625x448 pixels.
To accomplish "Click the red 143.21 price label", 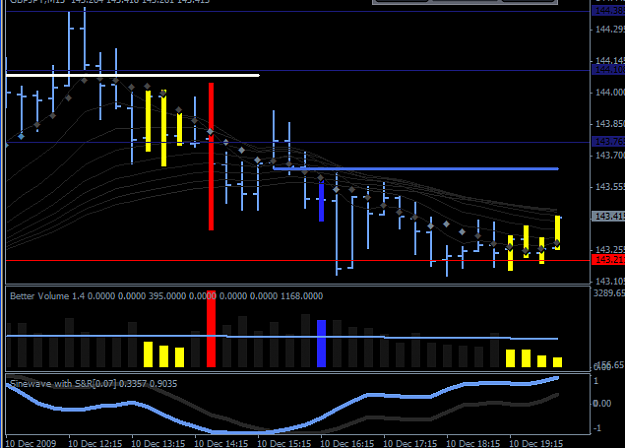I will (608, 260).
